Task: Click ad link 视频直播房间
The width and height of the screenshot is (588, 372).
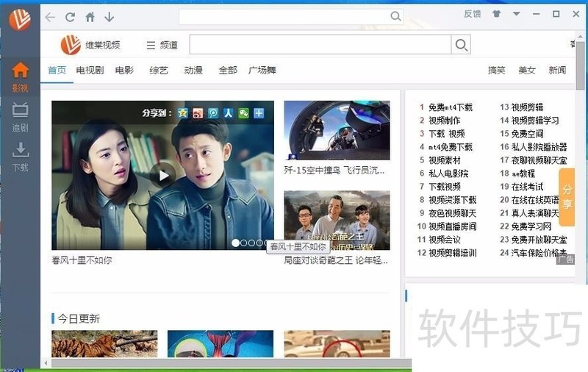Action: tap(453, 226)
